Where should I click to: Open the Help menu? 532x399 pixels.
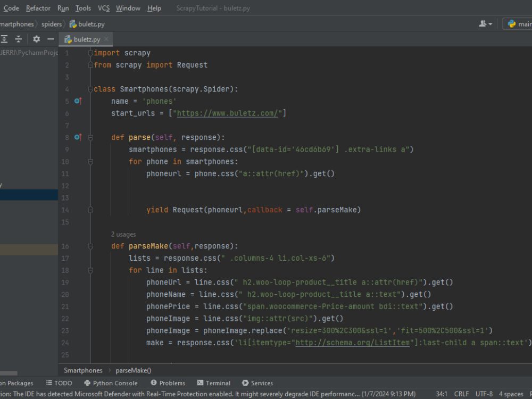coord(154,8)
